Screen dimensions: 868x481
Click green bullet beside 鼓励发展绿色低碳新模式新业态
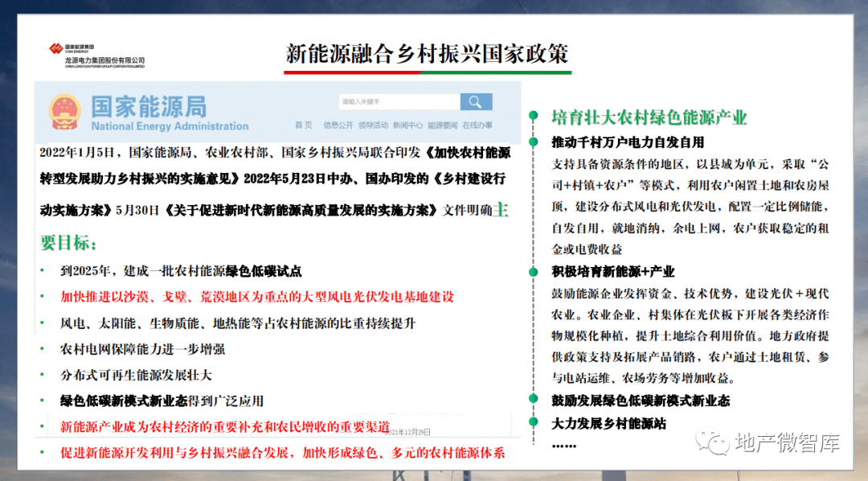[533, 400]
